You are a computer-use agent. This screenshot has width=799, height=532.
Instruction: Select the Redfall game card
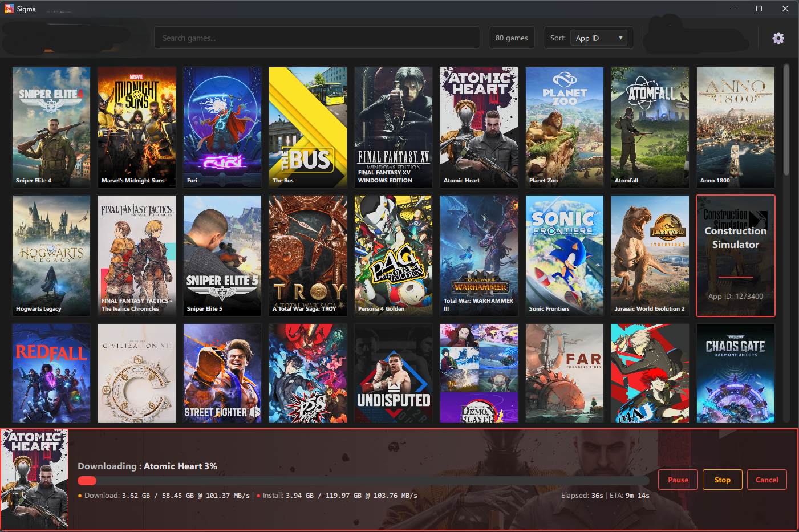51,373
